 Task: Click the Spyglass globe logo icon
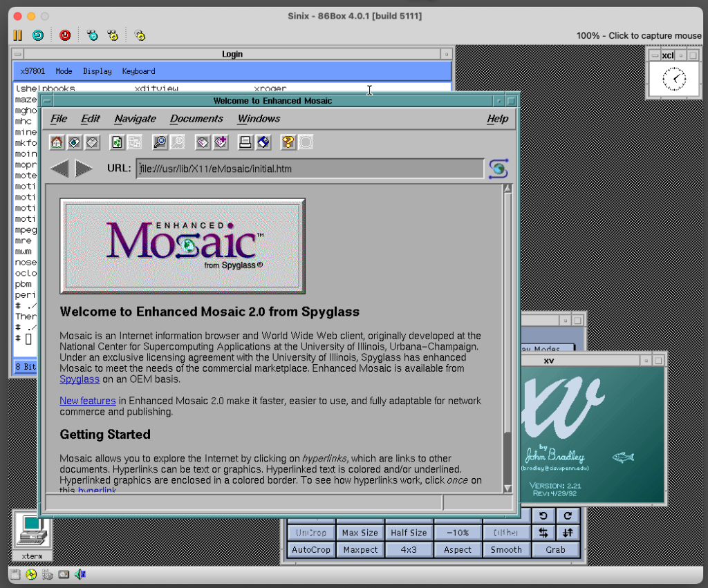pos(498,168)
